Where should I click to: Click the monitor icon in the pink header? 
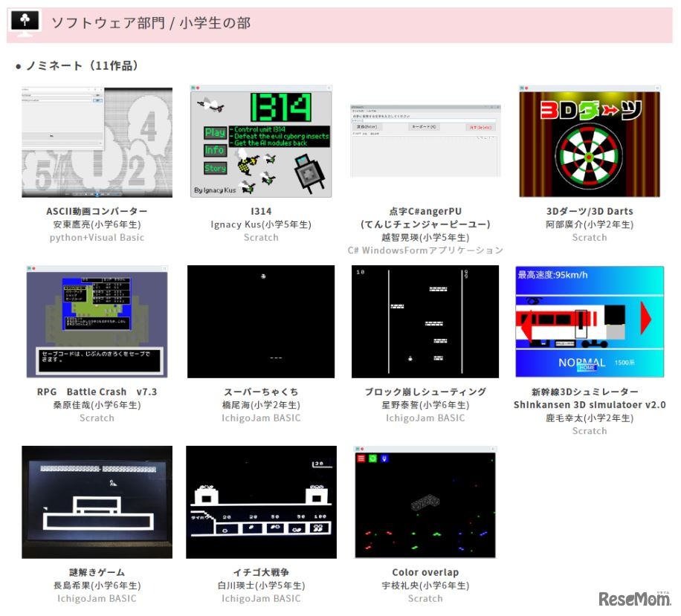[x=25, y=20]
